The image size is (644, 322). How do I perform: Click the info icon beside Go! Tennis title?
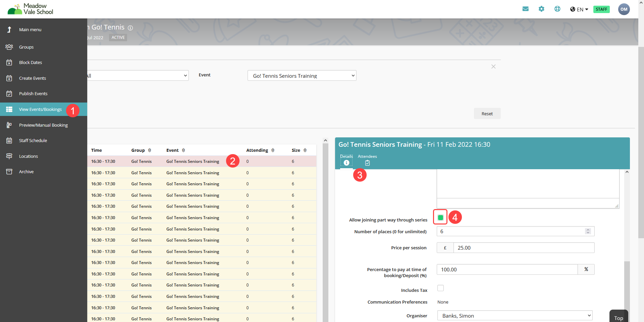point(130,28)
